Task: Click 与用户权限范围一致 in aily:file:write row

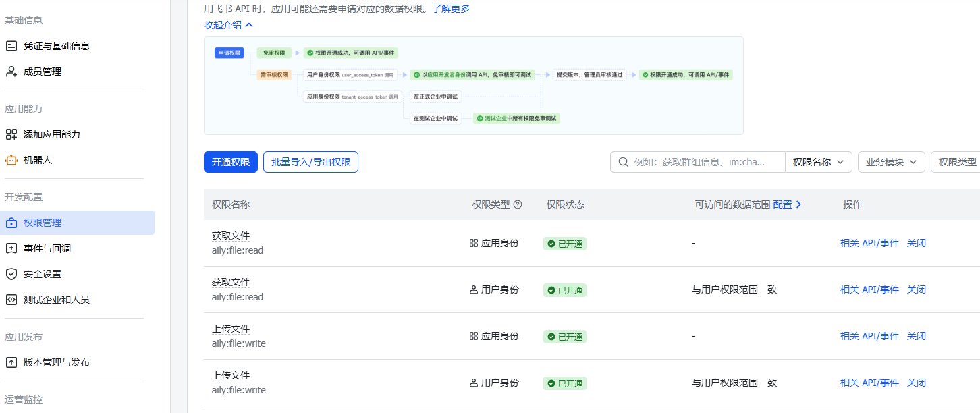Action: 734,383
